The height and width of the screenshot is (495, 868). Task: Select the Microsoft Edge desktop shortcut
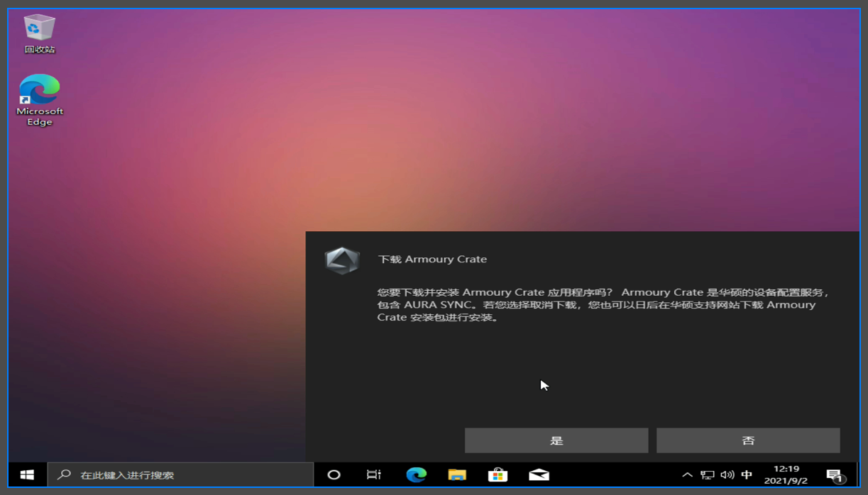click(40, 101)
